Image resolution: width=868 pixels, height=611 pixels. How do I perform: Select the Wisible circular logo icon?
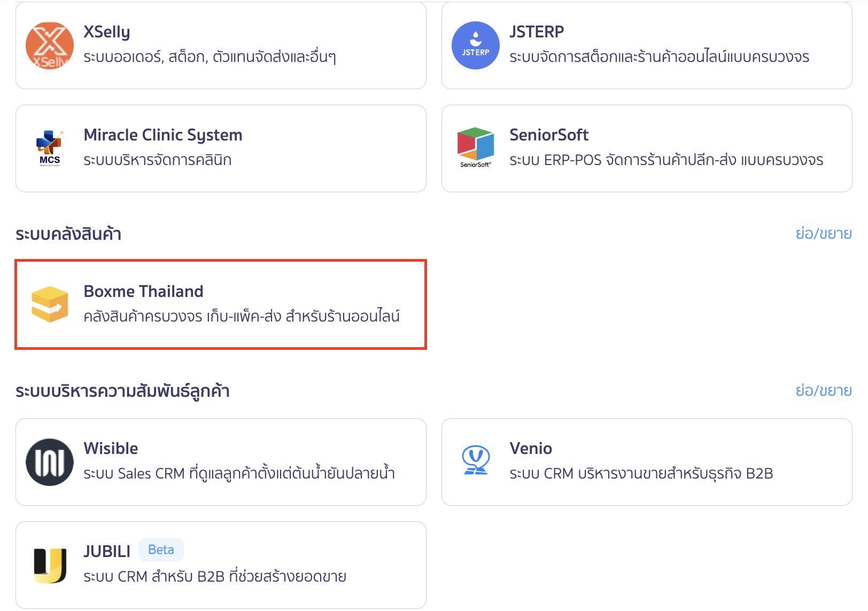click(x=49, y=461)
